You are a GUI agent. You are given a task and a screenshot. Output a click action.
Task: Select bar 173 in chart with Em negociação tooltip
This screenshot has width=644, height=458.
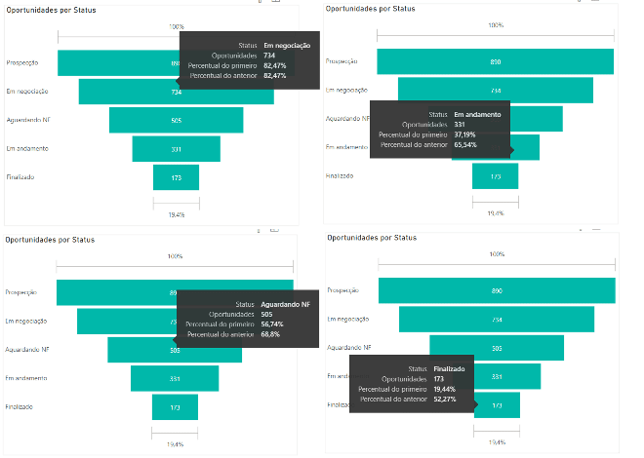[x=176, y=177]
